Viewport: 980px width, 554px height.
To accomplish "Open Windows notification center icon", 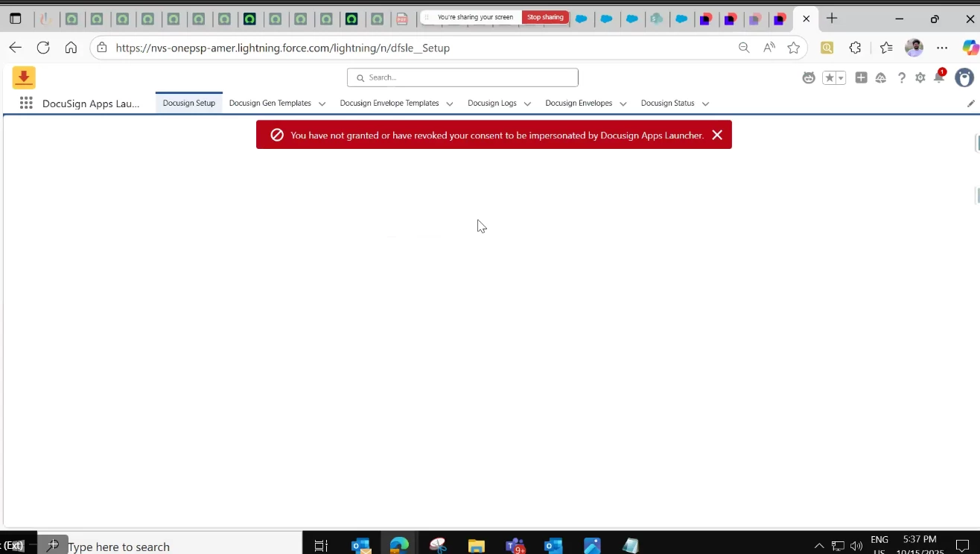I will pyautogui.click(x=963, y=546).
